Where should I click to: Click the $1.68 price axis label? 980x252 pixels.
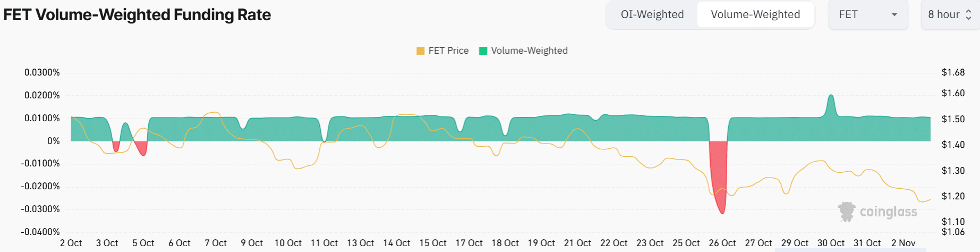tap(953, 72)
